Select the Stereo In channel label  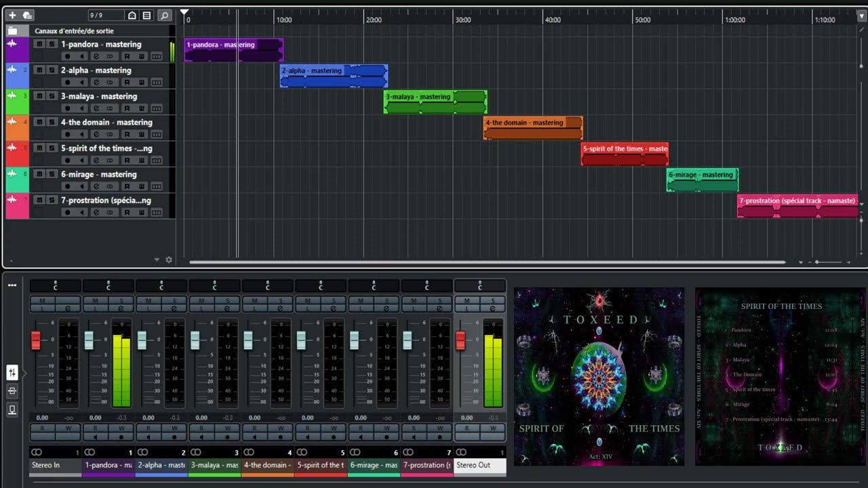coord(55,466)
